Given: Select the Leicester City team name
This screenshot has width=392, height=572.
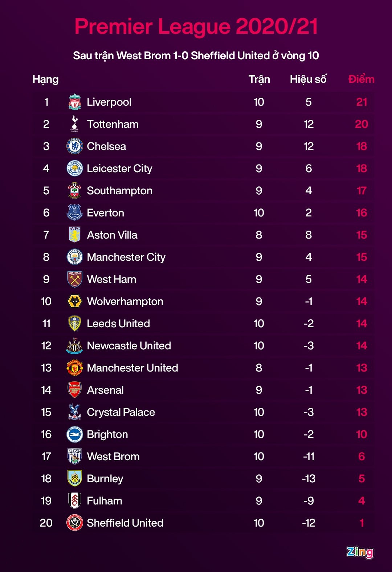Looking at the screenshot, I should 119,169.
